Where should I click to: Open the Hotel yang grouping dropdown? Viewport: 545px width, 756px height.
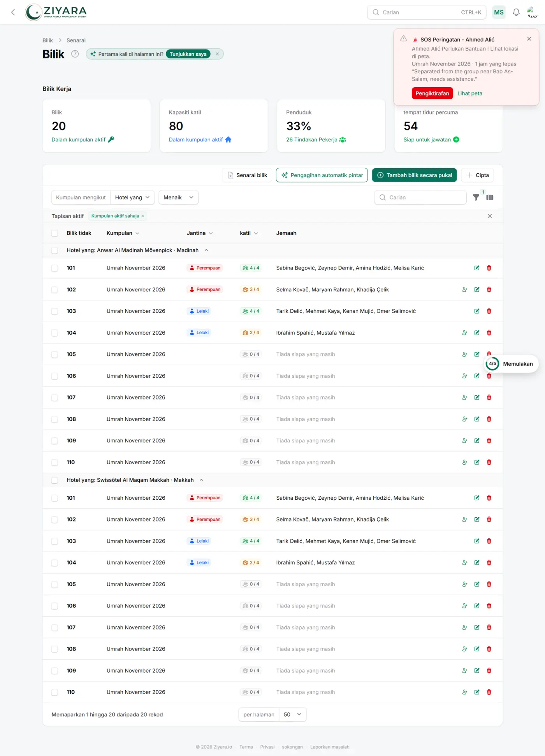point(132,197)
